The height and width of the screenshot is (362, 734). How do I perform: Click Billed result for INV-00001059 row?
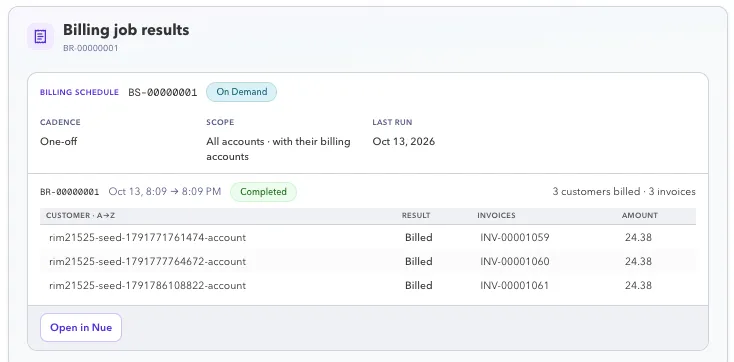(x=418, y=237)
